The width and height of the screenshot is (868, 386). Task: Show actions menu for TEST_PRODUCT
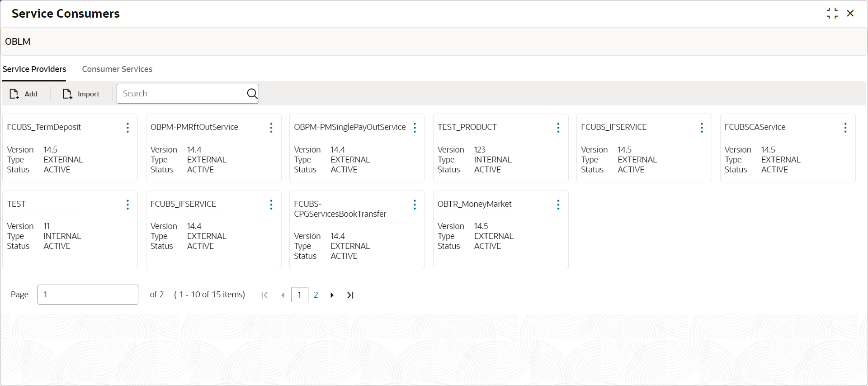point(558,128)
